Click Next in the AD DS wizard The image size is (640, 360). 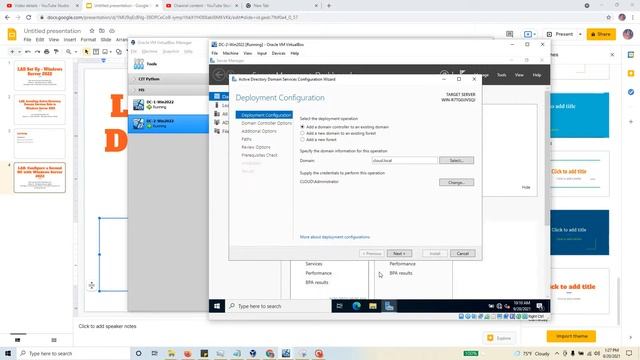(x=399, y=253)
